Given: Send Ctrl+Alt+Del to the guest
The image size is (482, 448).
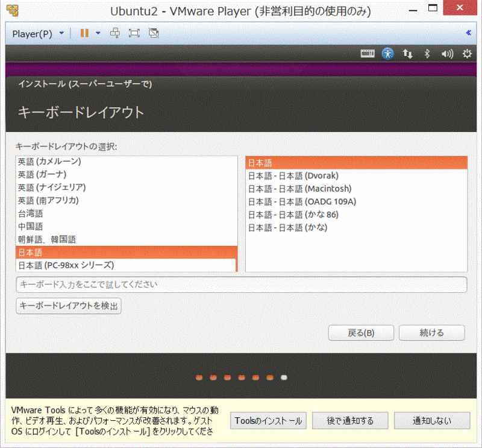Looking at the screenshot, I should [114, 33].
